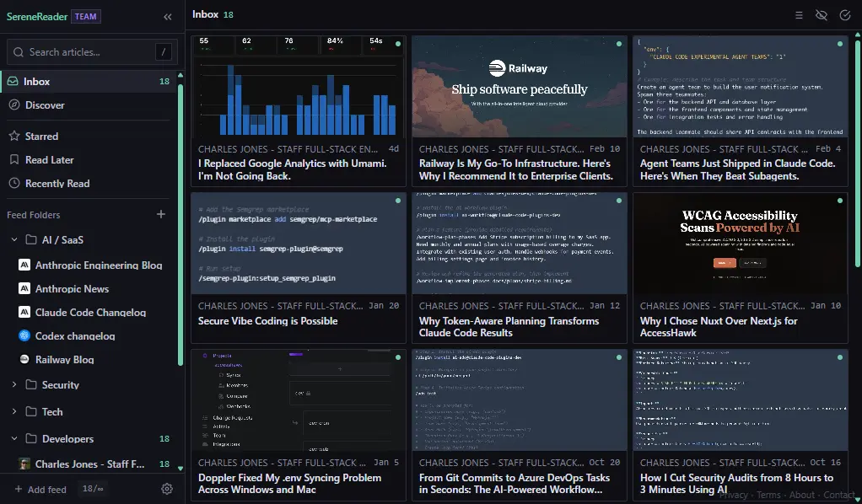Open Charles Jones - Staff F... feed

coord(91,464)
